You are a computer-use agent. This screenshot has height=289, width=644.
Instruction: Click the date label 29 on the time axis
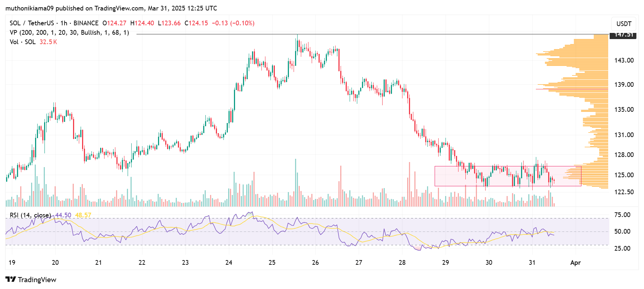click(445, 263)
